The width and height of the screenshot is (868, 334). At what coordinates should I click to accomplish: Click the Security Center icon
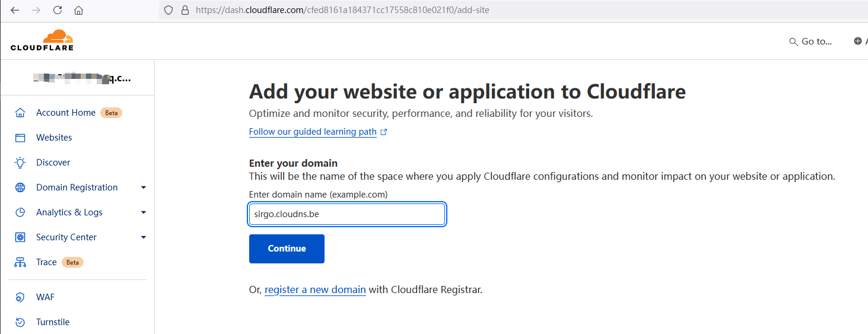tap(20, 237)
